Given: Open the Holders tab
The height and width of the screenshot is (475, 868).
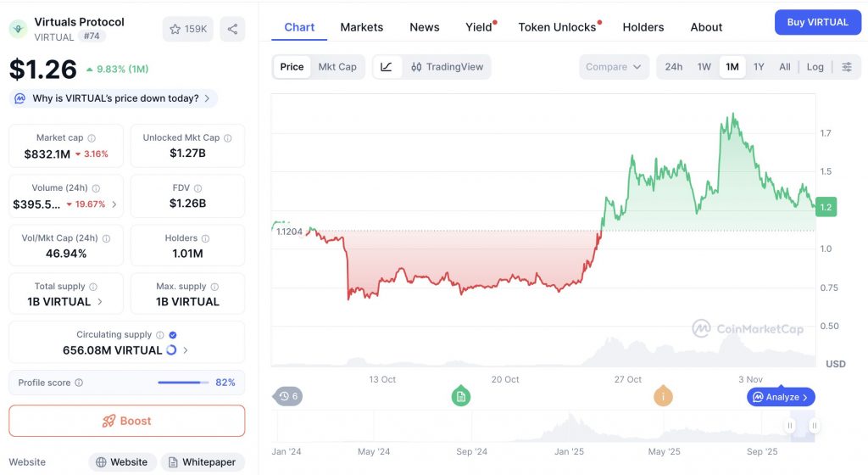Looking at the screenshot, I should 643,27.
